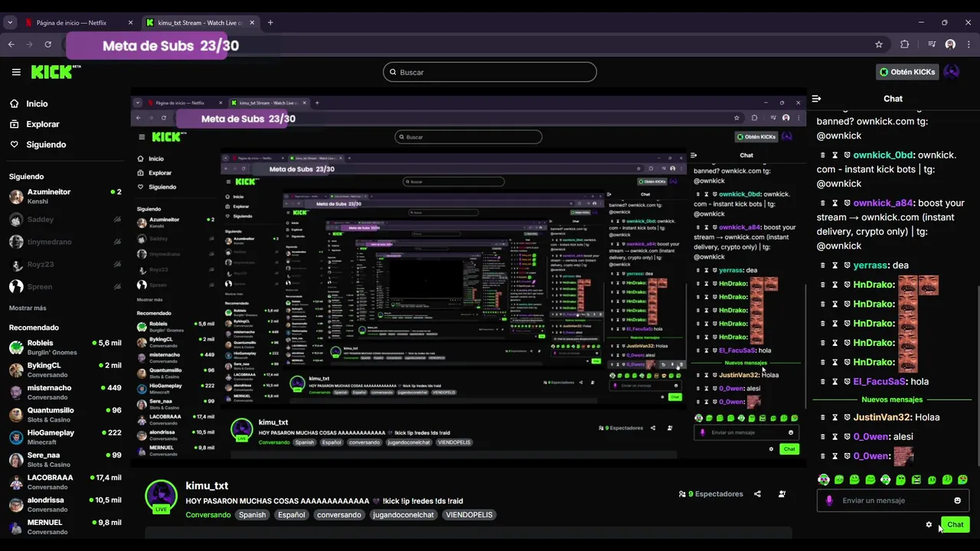Open offline Royz23 in the outer sidebar's Siguiendo list

click(65, 265)
